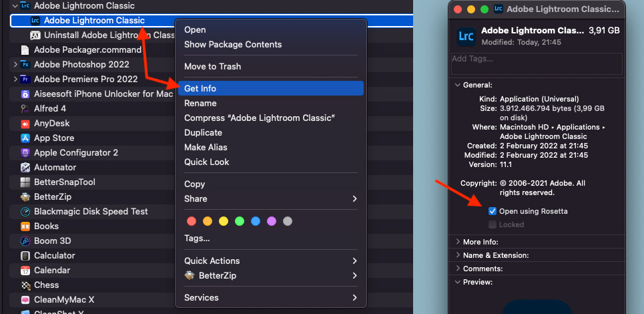The height and width of the screenshot is (314, 644).
Task: Expand the Adobe Premiere Pro 2022 folder
Action: 15,80
